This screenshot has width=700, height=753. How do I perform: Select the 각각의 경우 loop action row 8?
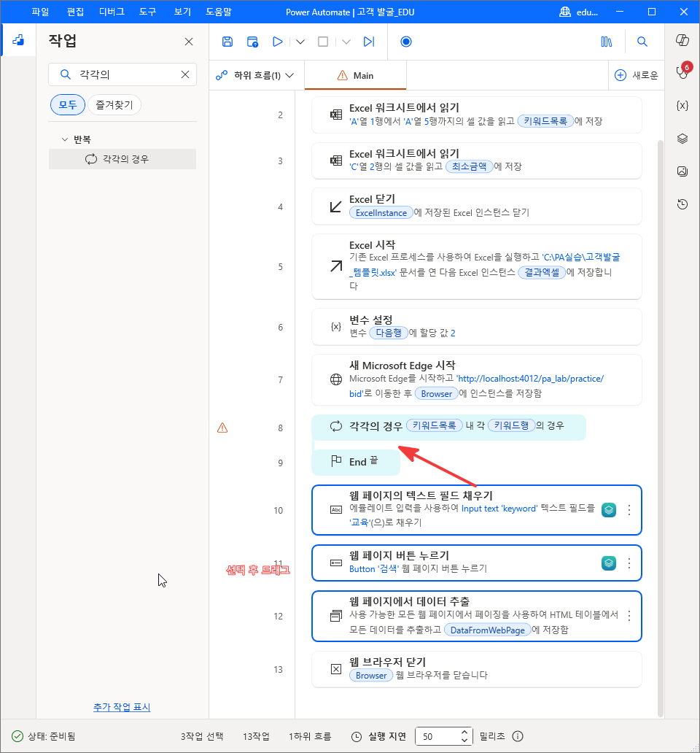448,426
